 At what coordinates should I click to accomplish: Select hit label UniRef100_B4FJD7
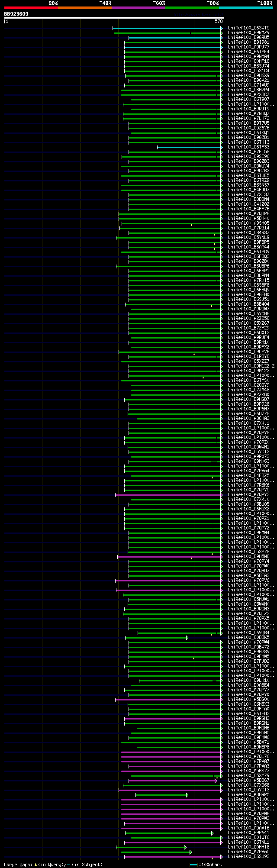pyautogui.click(x=248, y=190)
